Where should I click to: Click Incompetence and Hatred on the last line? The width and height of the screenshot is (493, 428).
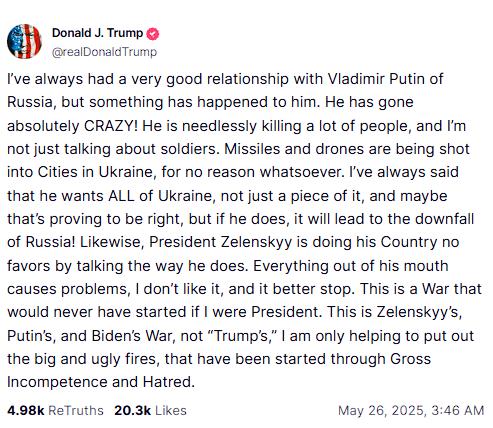[101, 382]
